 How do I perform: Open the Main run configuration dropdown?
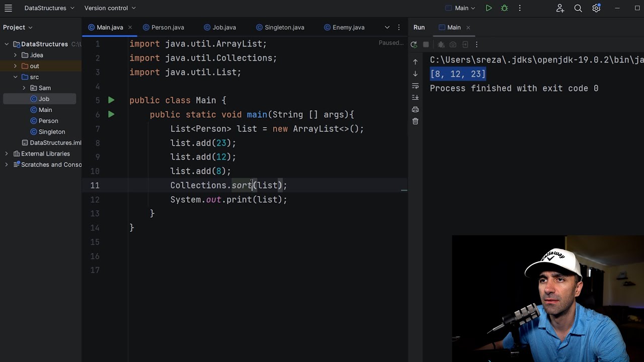pyautogui.click(x=460, y=8)
